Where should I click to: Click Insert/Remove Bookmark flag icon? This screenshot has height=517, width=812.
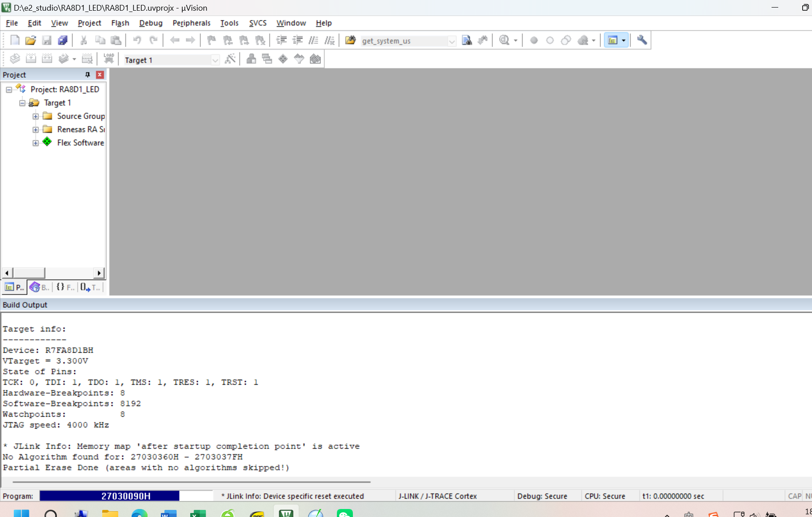pyautogui.click(x=212, y=40)
